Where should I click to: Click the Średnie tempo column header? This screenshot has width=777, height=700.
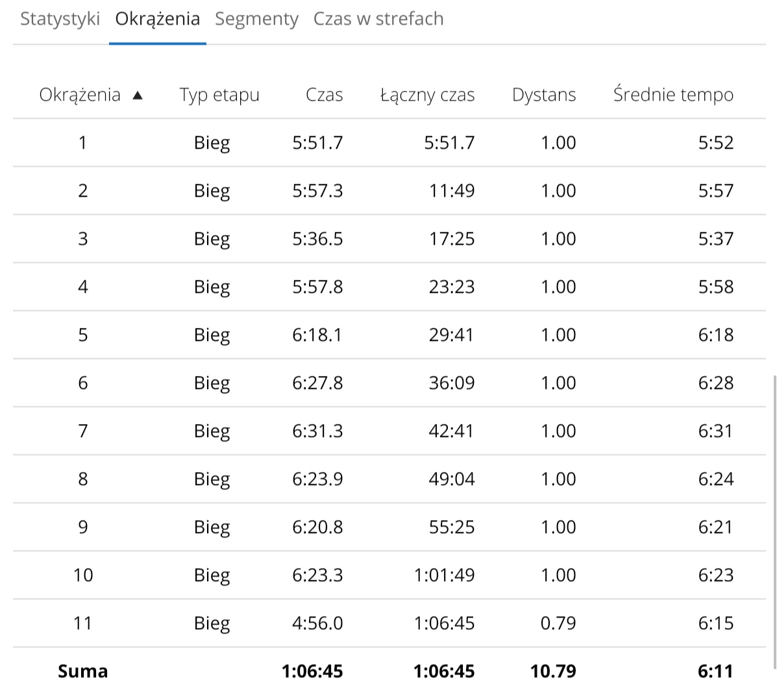click(x=673, y=95)
